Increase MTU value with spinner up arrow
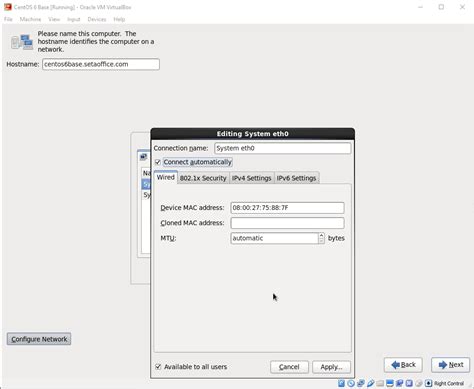 tap(321, 235)
